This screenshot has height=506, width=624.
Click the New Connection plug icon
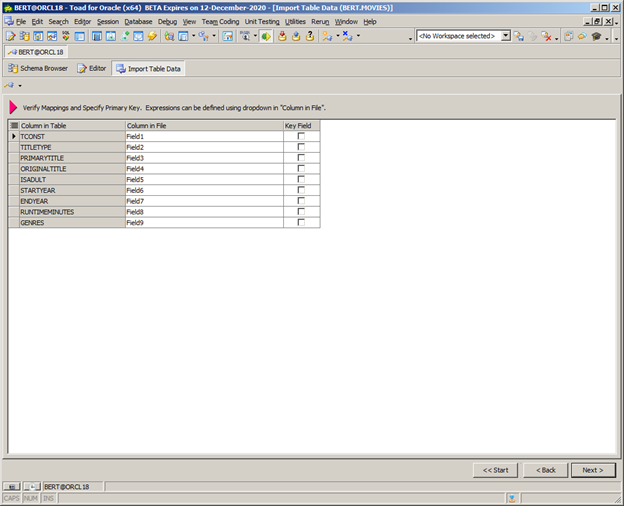tap(327, 36)
